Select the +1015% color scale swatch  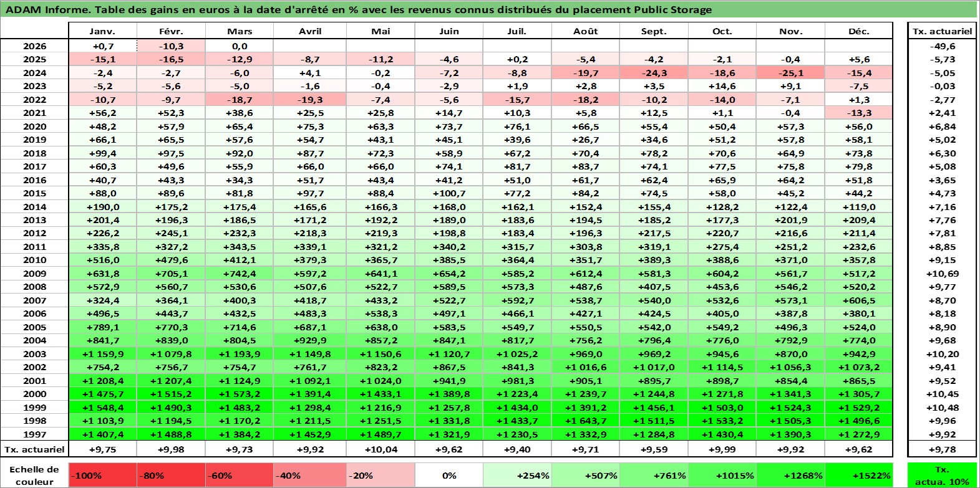pyautogui.click(x=722, y=475)
